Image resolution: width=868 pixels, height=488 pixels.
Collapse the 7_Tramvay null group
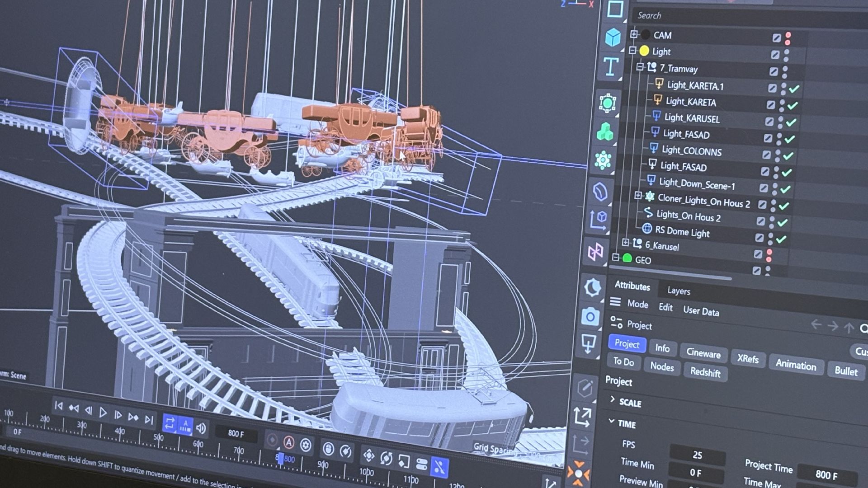(640, 67)
